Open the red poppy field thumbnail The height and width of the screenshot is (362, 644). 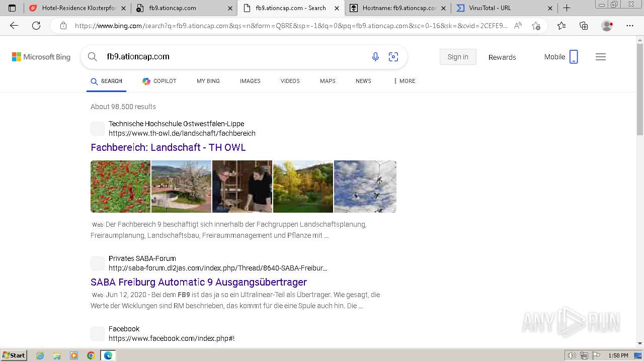[120, 187]
